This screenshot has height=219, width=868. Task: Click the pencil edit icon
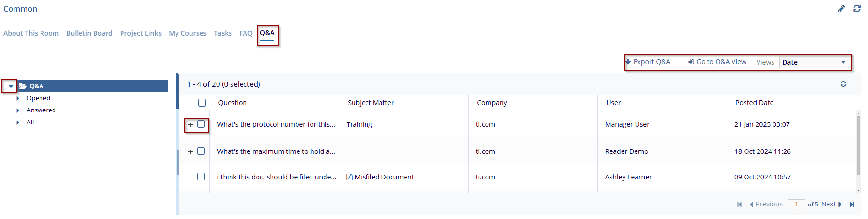[841, 9]
